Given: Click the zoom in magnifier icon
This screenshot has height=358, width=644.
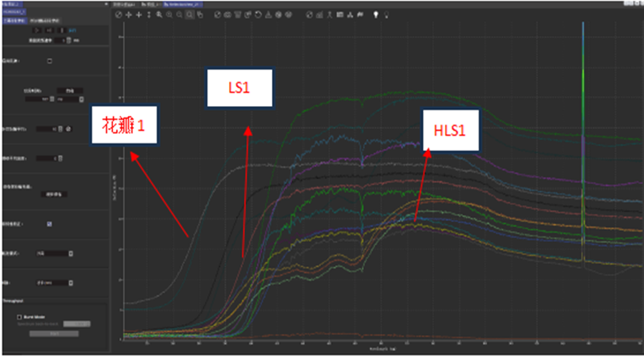Looking at the screenshot, I should tap(158, 14).
